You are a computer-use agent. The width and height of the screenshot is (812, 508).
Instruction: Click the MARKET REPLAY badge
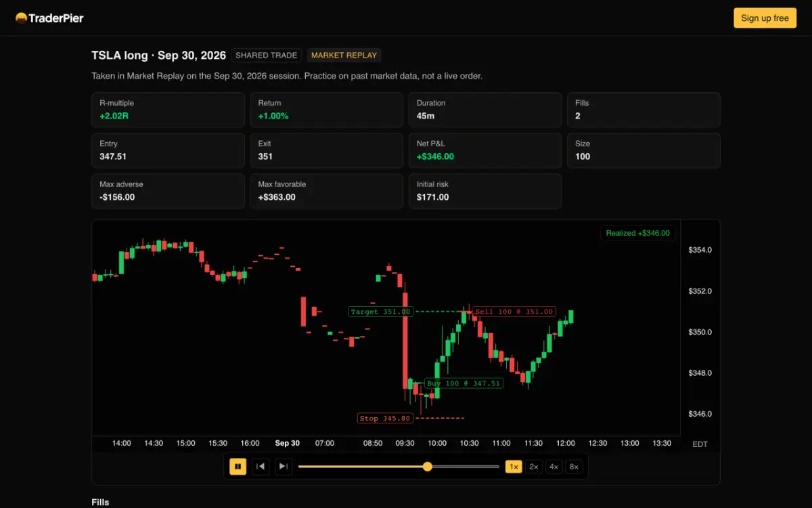[x=344, y=56]
